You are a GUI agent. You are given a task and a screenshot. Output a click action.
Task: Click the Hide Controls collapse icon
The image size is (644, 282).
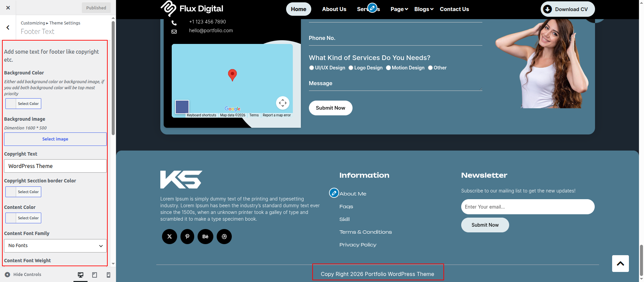(x=7, y=274)
